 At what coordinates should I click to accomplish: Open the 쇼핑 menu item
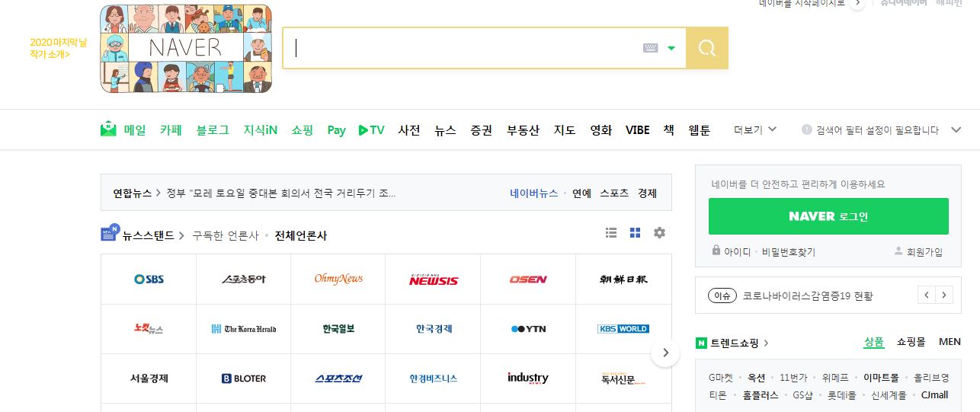click(302, 130)
